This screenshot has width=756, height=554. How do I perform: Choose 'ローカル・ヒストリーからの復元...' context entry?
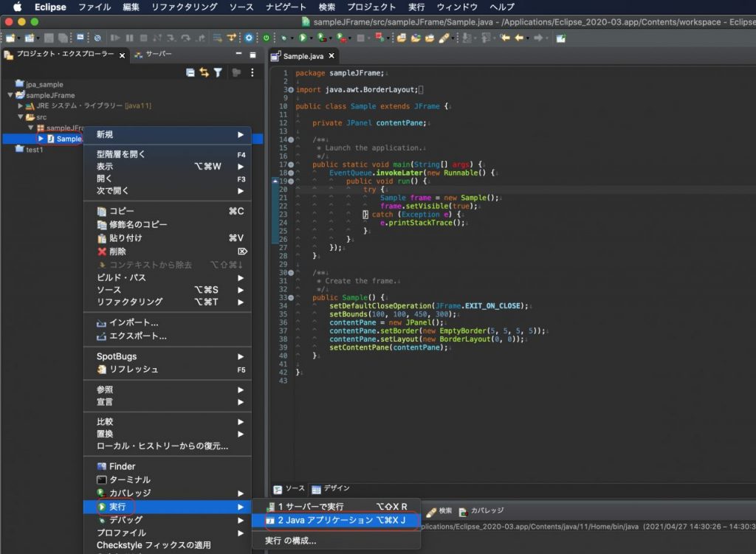[x=162, y=446]
